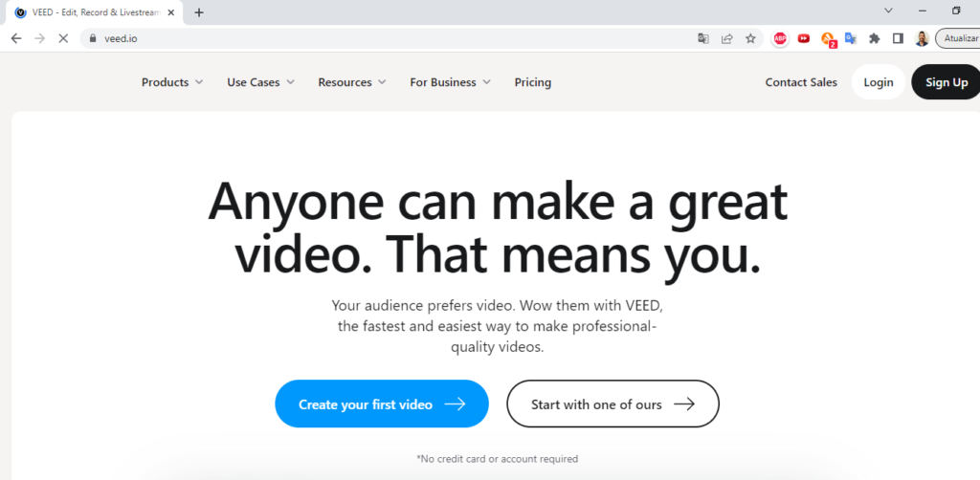Select the VEED browser tab
980x480 pixels.
pyautogui.click(x=95, y=12)
